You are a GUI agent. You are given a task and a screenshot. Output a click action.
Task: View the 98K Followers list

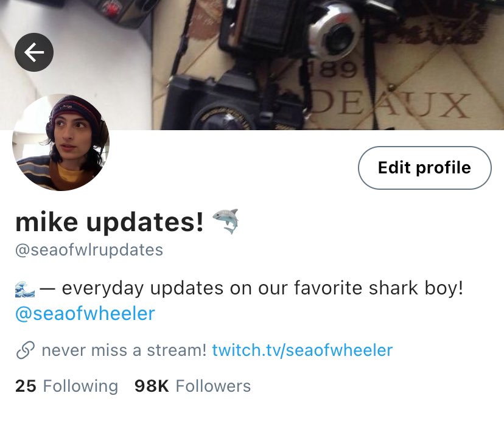coord(192,386)
